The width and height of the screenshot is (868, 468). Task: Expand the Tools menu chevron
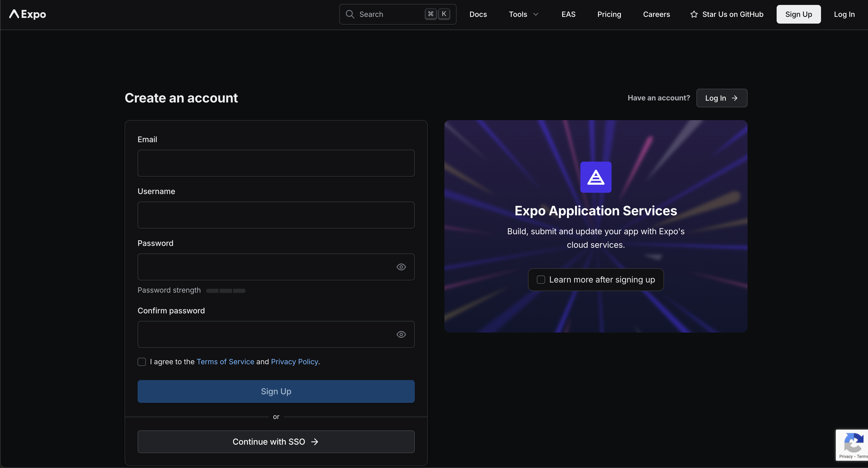[x=536, y=14]
